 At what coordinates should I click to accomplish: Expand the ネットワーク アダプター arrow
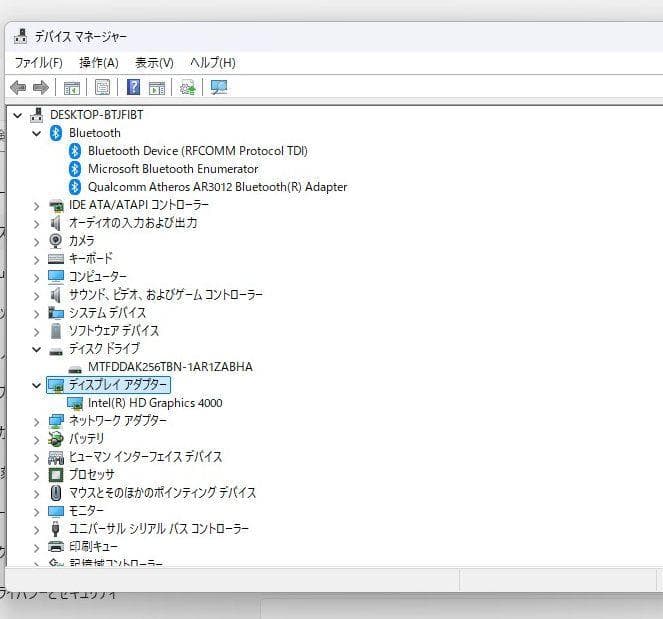37,422
